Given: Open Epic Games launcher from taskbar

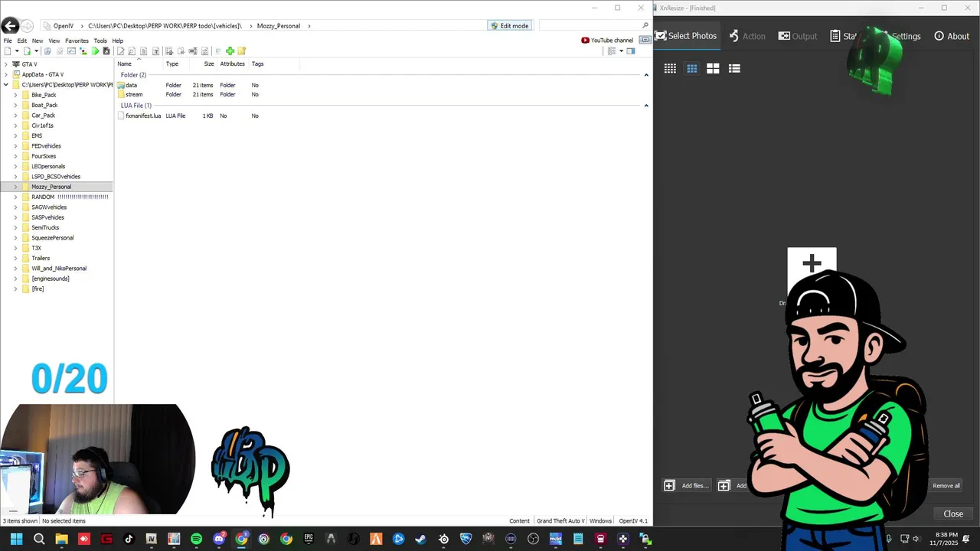Looking at the screenshot, I should [309, 539].
